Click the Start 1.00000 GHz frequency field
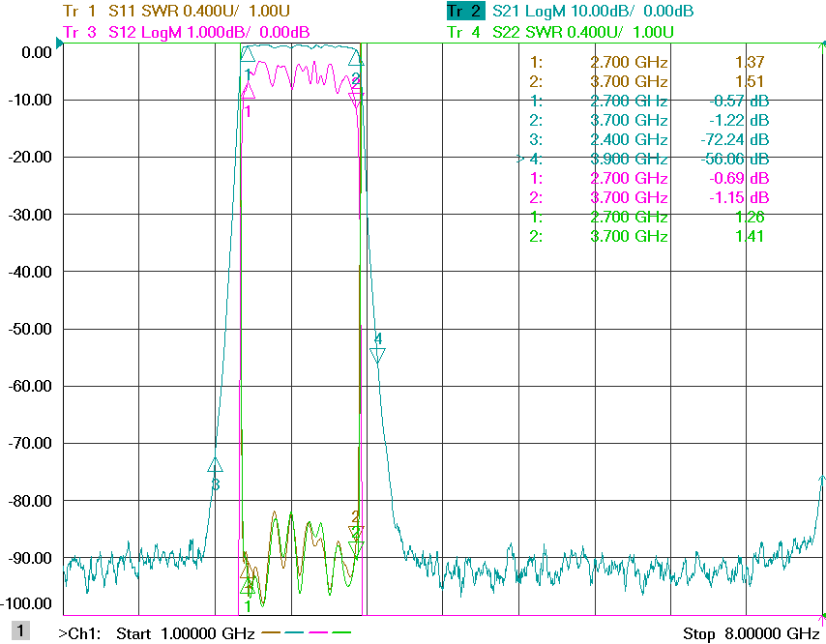826x644 pixels. (x=186, y=633)
